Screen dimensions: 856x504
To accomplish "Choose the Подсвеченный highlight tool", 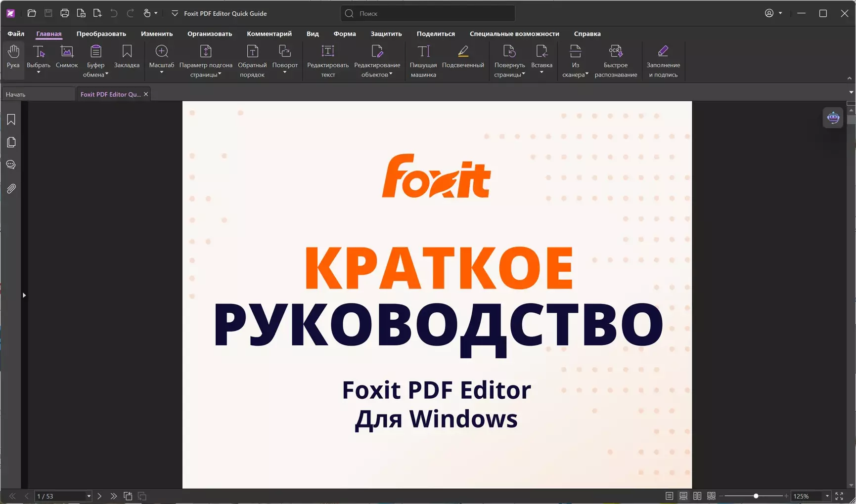I will coord(463,56).
